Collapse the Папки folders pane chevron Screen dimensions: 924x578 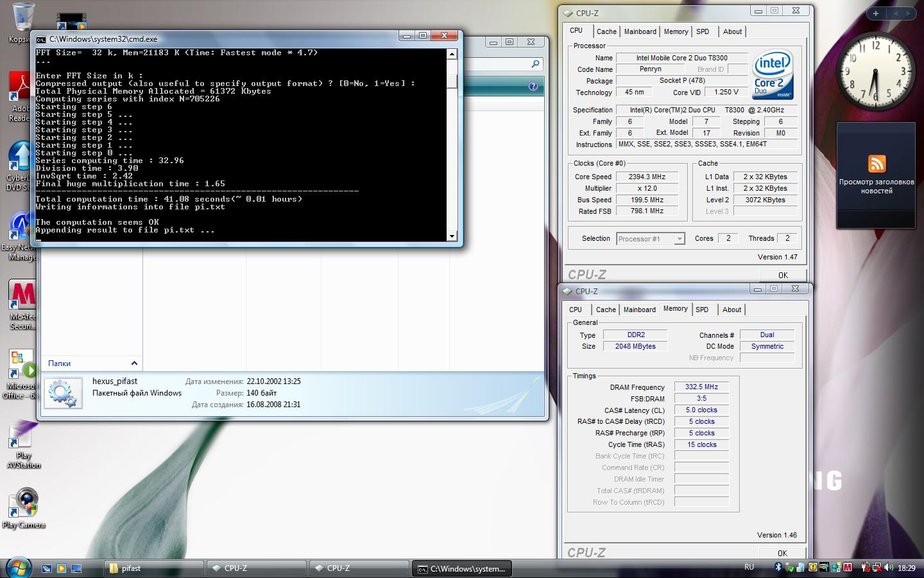[134, 363]
